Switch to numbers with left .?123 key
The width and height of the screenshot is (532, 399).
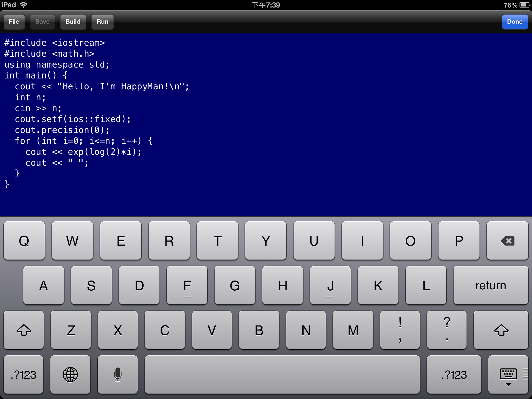click(23, 375)
